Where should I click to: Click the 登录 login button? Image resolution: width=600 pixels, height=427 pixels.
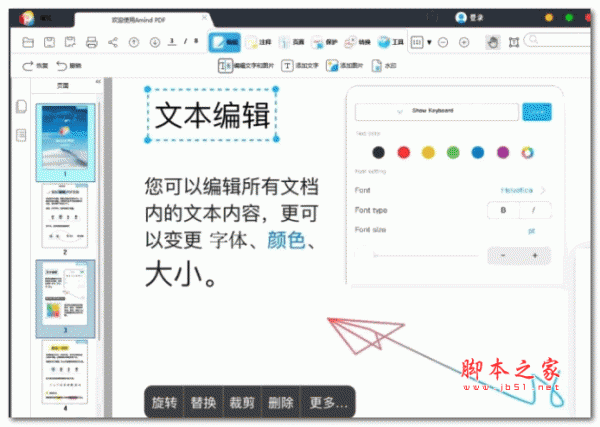[469, 18]
